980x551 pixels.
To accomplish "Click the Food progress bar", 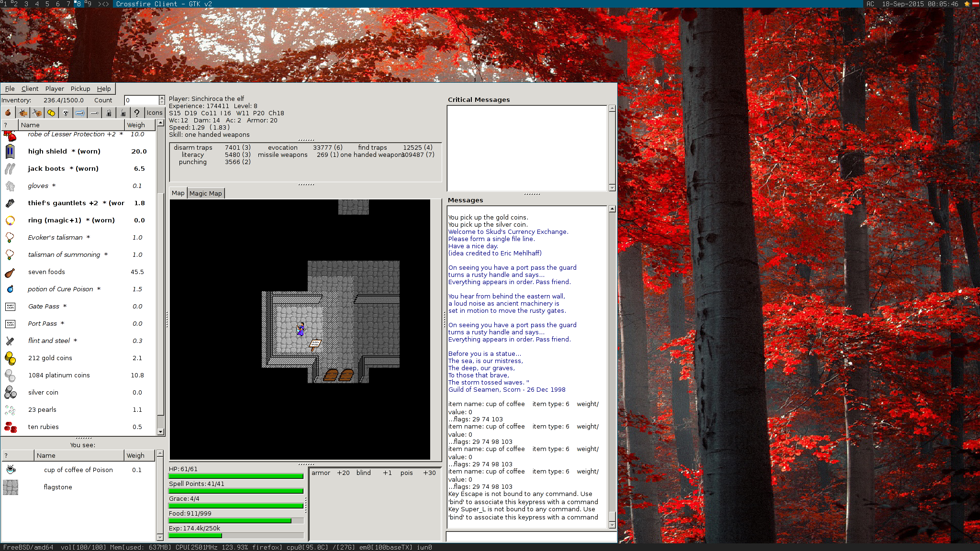I will point(236,520).
